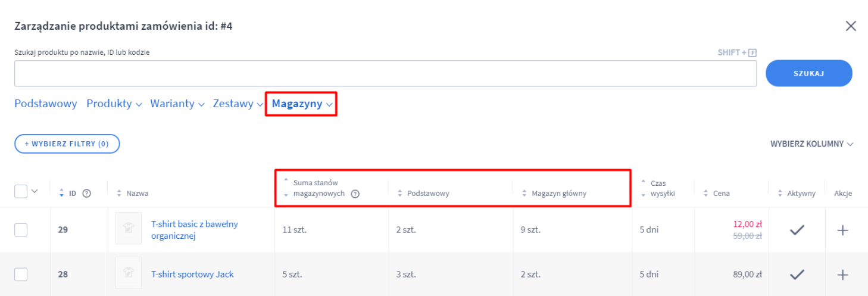This screenshot has height=296, width=868.
Task: Click the product search input field
Action: coord(385,73)
